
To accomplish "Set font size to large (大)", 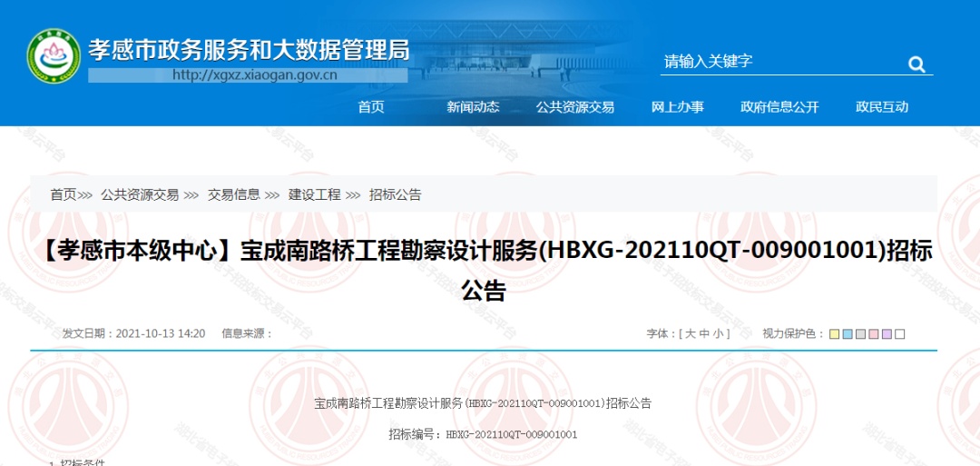I will click(x=691, y=333).
